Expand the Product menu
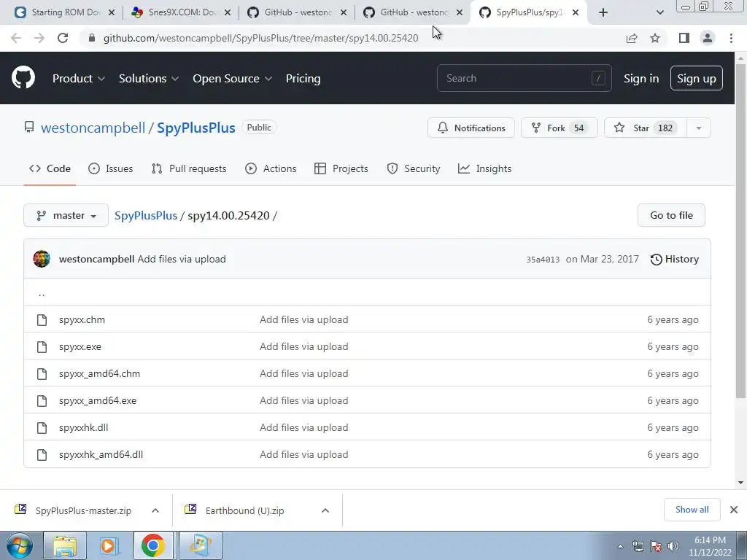This screenshot has width=747, height=560. pos(79,78)
